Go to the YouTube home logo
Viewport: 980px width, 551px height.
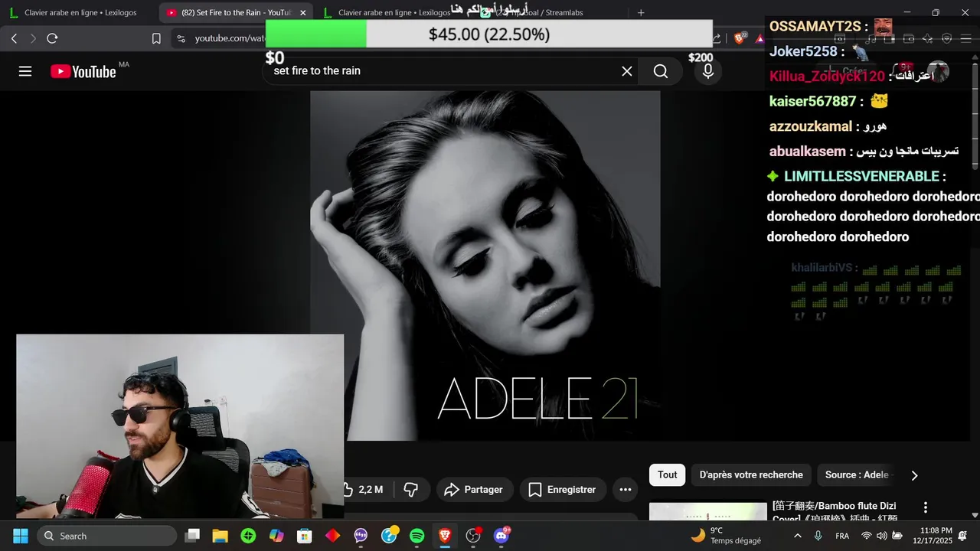(83, 71)
